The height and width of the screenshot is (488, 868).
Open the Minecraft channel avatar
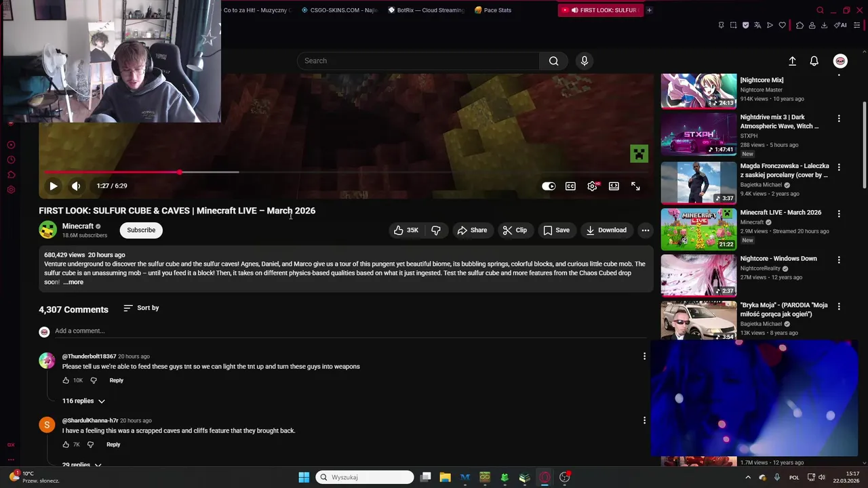click(x=47, y=230)
